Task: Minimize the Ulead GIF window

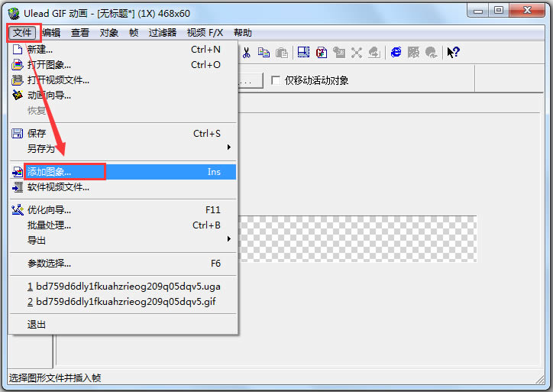Action: click(478, 11)
